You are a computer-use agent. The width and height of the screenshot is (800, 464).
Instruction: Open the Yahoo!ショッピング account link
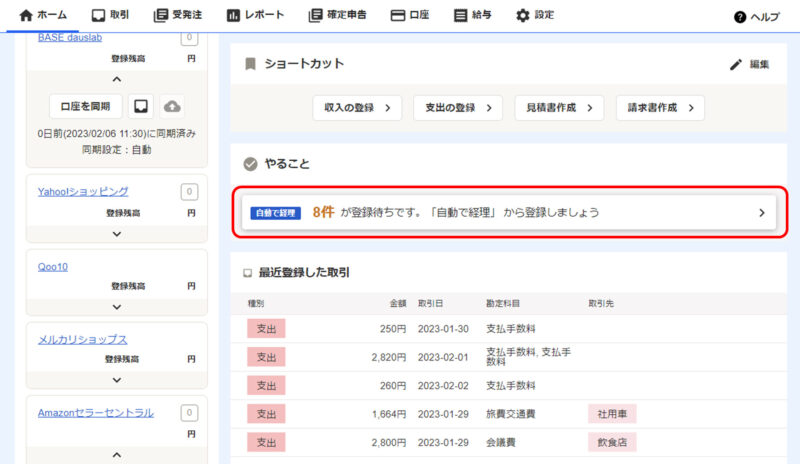point(83,191)
